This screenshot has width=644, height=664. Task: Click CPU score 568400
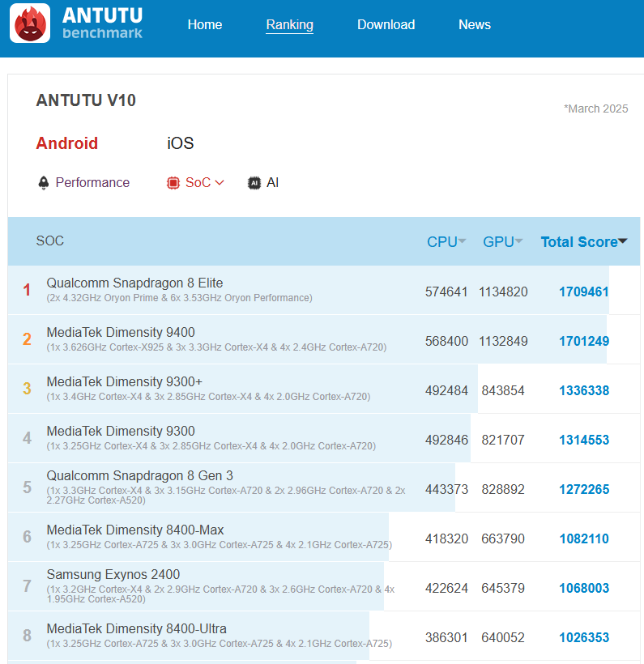tap(446, 342)
